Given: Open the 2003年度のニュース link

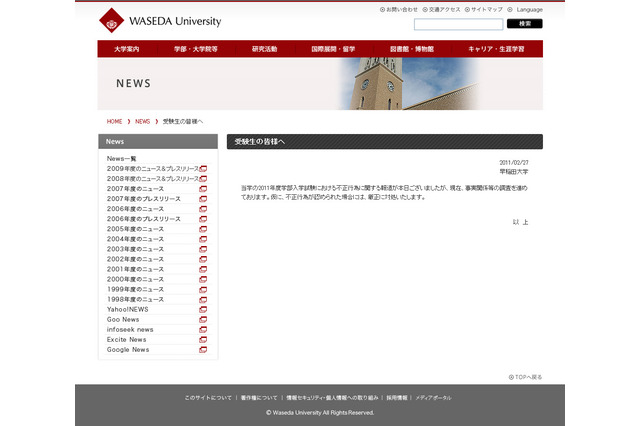Looking at the screenshot, I should coord(136,249).
